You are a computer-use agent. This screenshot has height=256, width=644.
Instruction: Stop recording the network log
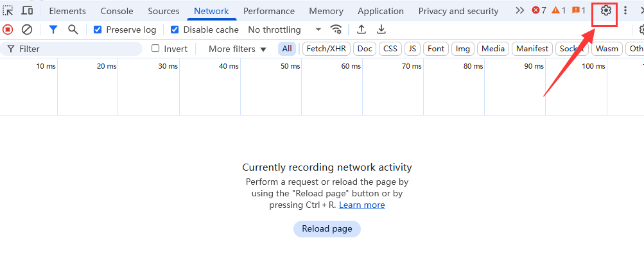[8, 30]
